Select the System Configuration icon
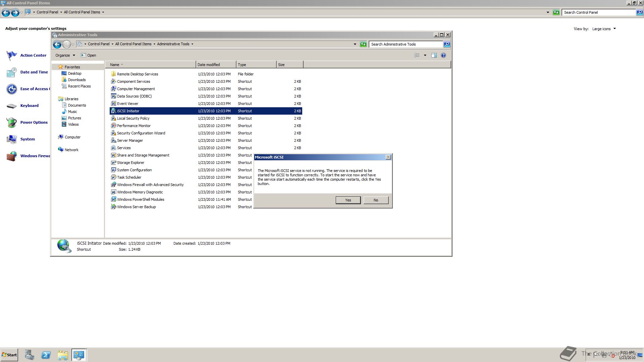The height and width of the screenshot is (362, 644). coord(113,170)
